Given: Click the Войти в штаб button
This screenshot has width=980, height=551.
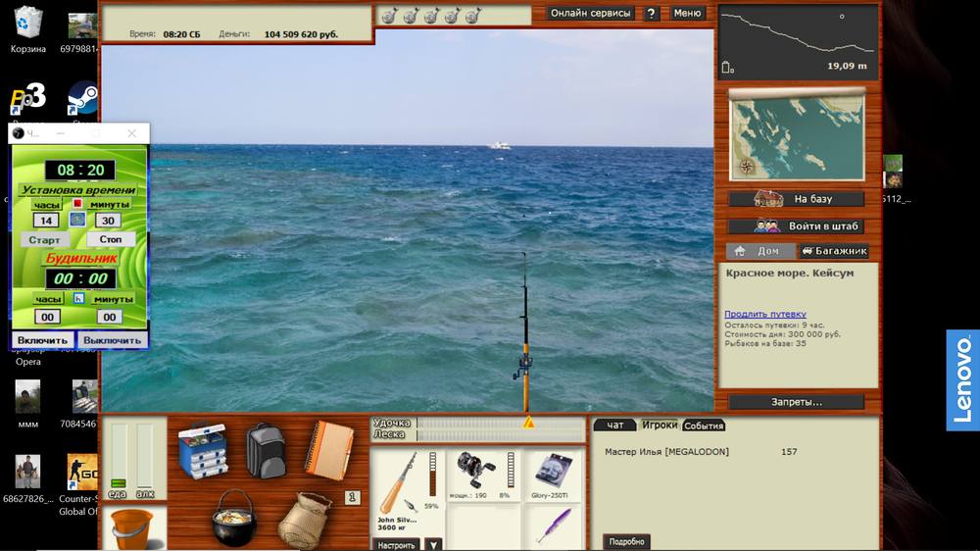Looking at the screenshot, I should [x=796, y=225].
